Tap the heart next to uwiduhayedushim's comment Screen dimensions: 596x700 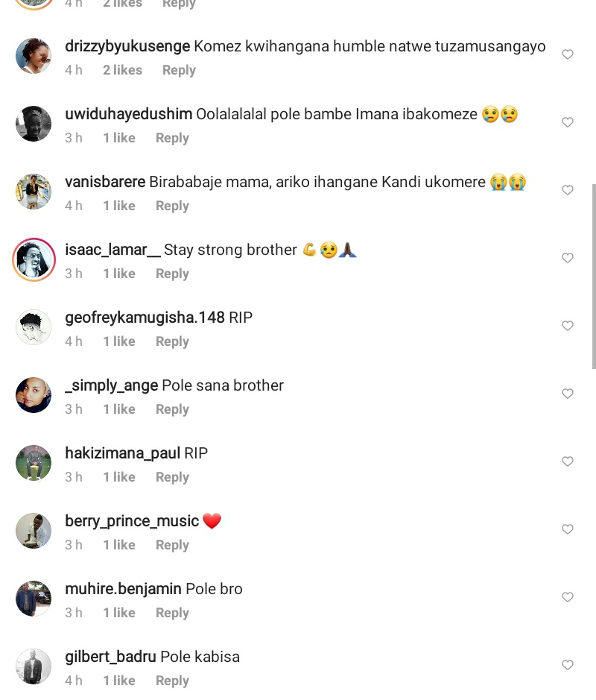(x=568, y=122)
